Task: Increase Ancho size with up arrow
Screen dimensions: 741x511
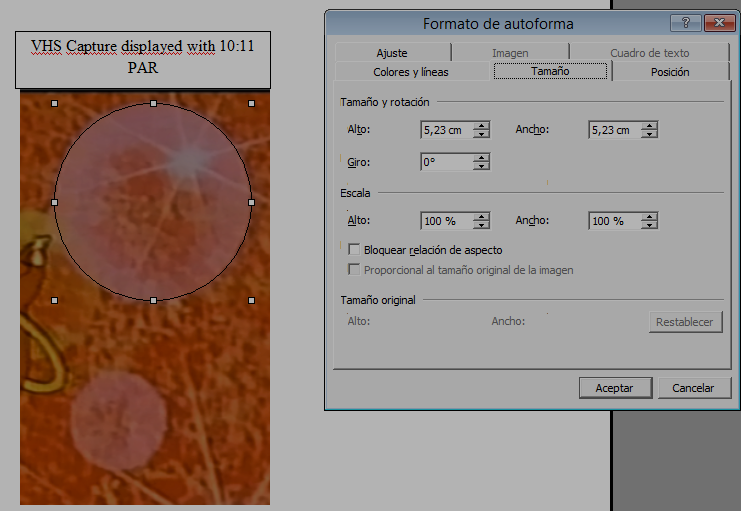Action: tap(650, 126)
